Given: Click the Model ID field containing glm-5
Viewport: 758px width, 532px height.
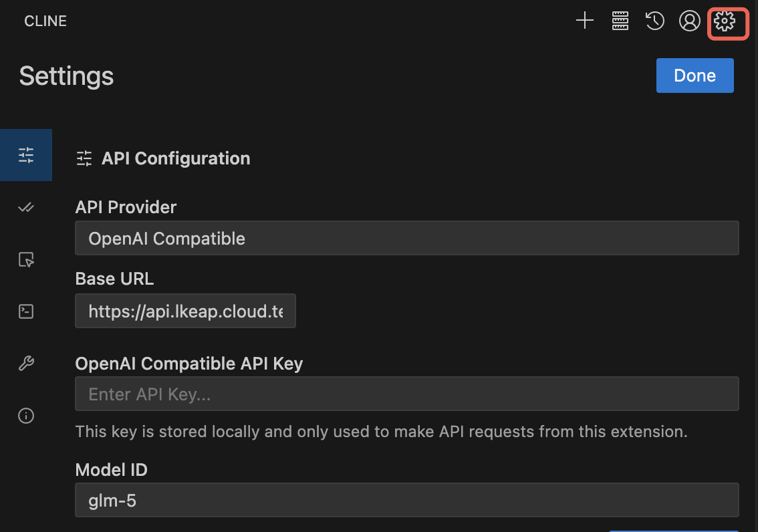Looking at the screenshot, I should (x=406, y=501).
